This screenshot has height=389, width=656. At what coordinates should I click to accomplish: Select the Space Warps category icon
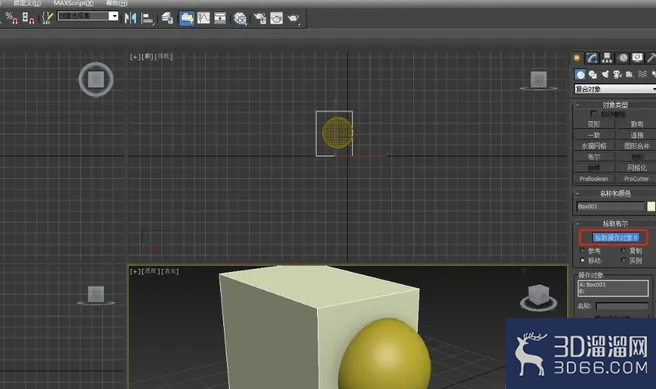pyautogui.click(x=643, y=75)
